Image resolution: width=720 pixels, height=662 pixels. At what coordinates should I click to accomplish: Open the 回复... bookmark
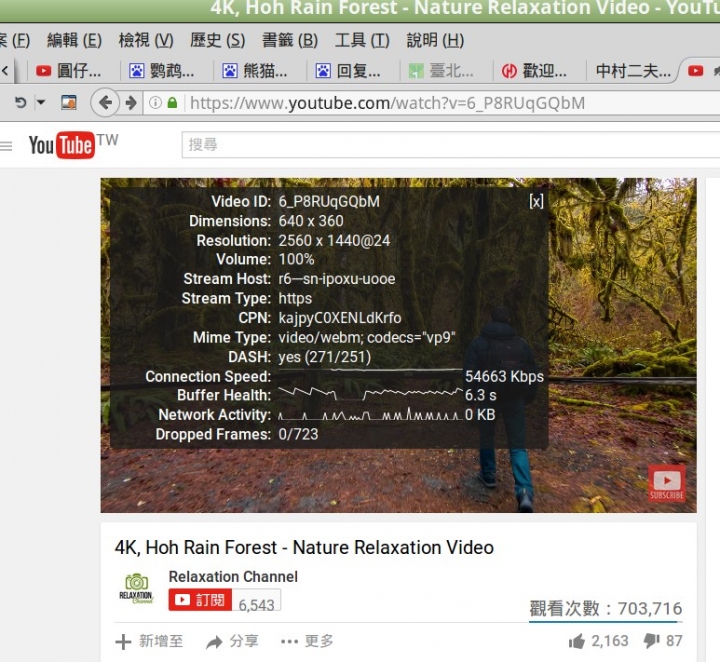348,71
